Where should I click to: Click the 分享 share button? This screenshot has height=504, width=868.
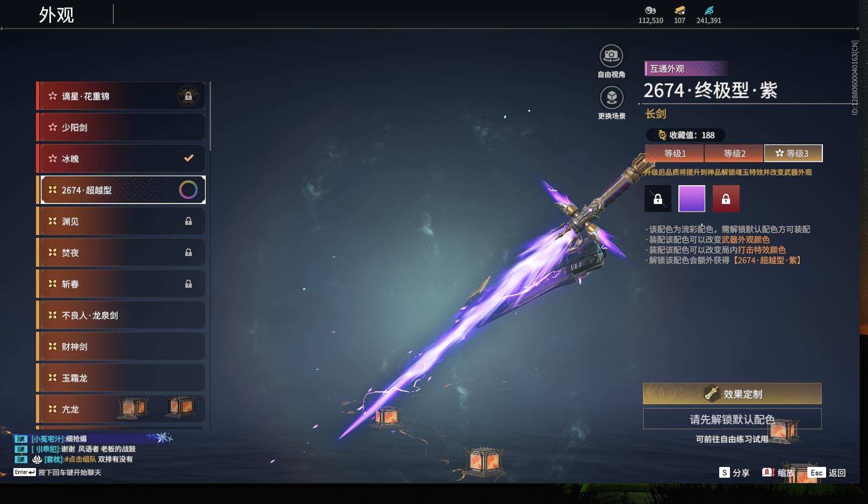tap(734, 473)
